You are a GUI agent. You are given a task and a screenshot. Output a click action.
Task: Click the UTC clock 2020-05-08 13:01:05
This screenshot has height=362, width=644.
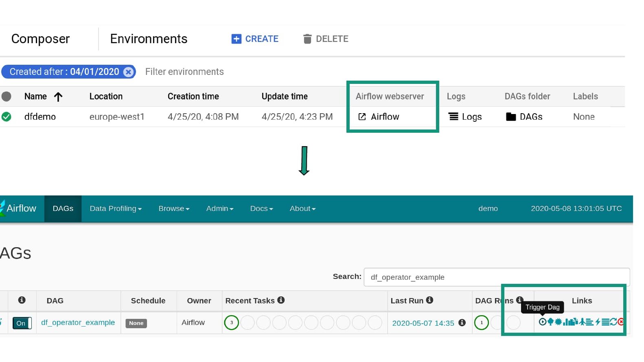[576, 208]
